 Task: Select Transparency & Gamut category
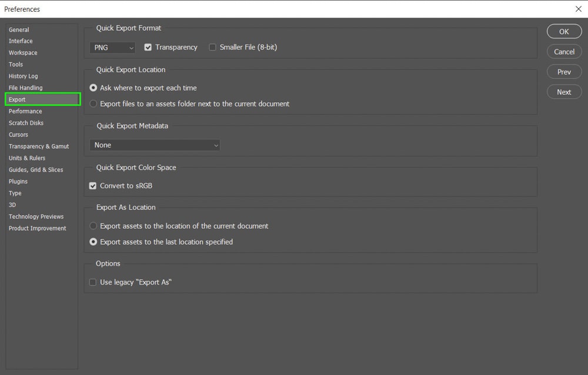coord(39,146)
